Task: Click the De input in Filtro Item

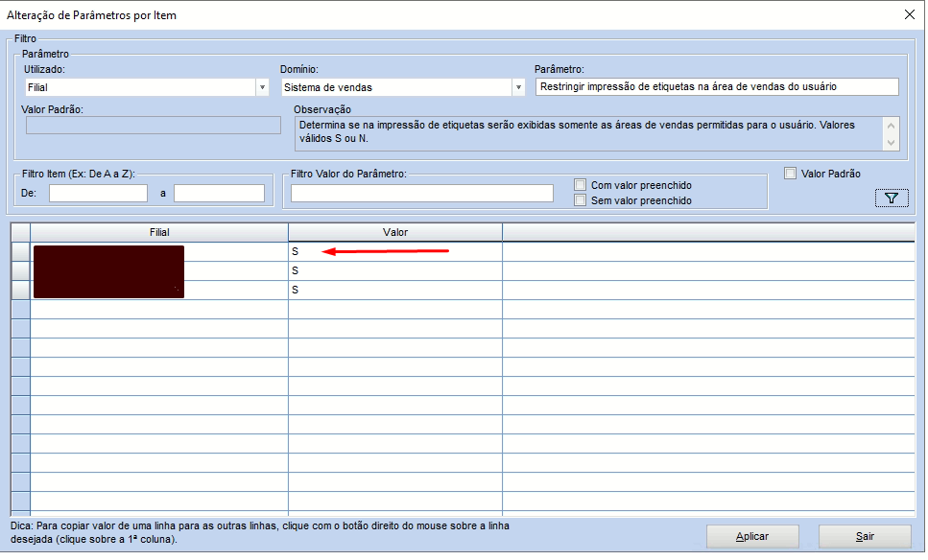Action: click(x=98, y=193)
